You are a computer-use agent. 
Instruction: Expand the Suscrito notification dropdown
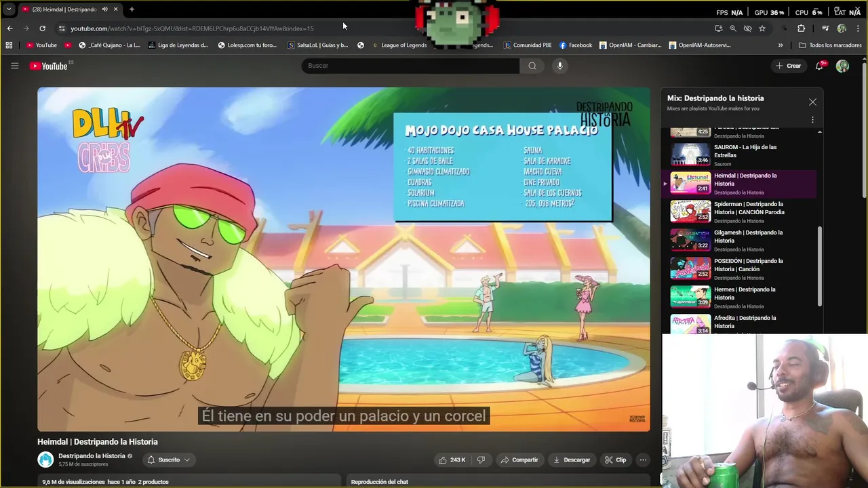[169, 460]
